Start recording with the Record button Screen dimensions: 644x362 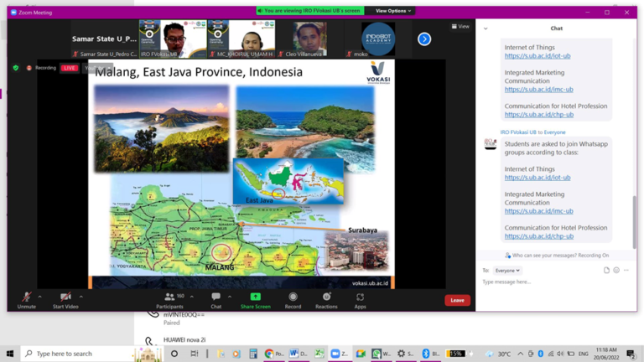click(x=293, y=300)
